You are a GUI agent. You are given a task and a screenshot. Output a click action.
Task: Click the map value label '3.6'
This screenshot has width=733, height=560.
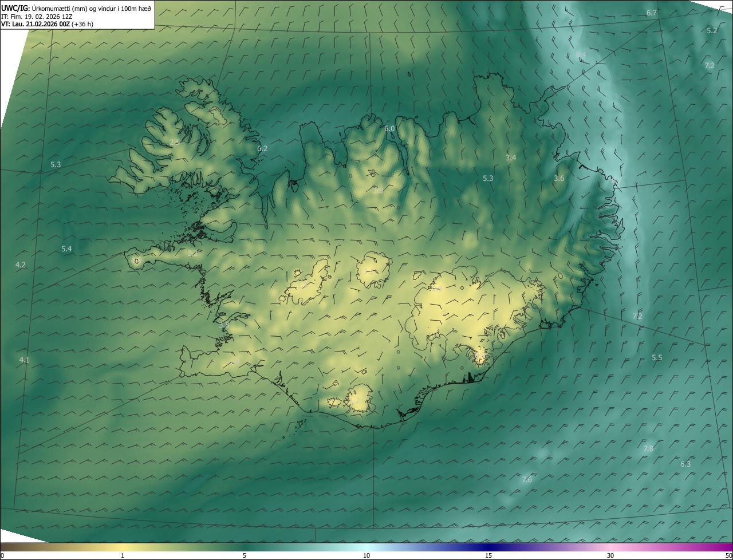(x=559, y=178)
